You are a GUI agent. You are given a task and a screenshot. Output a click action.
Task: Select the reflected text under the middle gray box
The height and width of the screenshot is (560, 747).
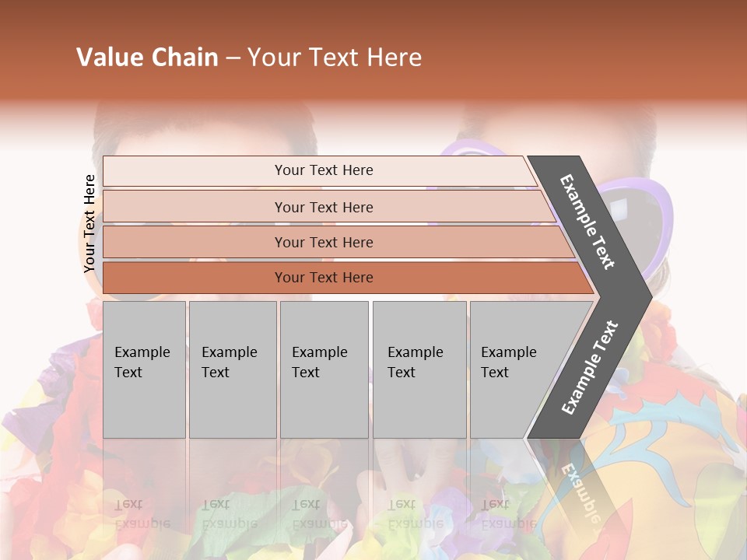[x=320, y=514]
